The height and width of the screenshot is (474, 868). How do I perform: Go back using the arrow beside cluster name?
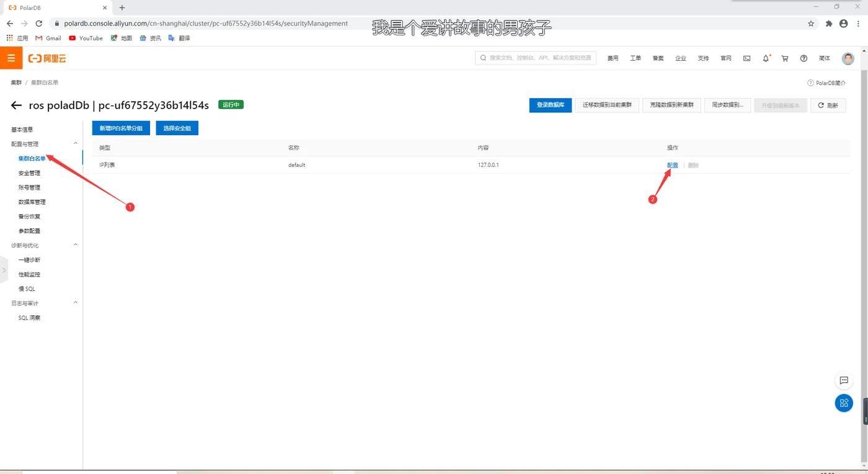tap(16, 105)
